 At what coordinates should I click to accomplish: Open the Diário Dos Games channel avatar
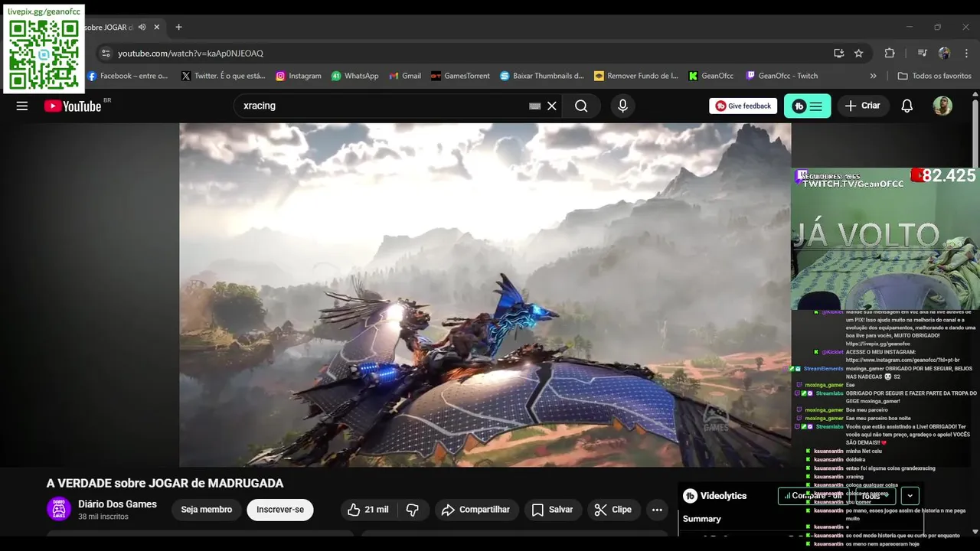click(x=59, y=509)
